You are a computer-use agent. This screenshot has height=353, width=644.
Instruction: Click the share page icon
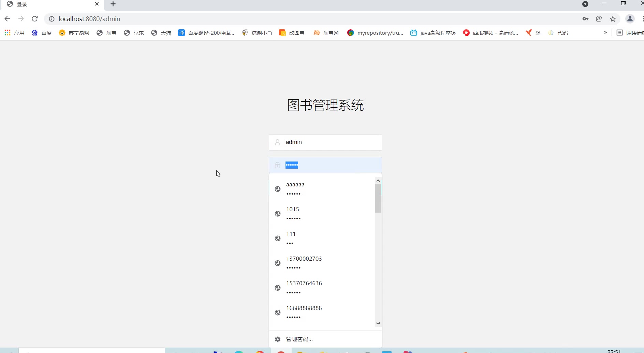pos(599,19)
